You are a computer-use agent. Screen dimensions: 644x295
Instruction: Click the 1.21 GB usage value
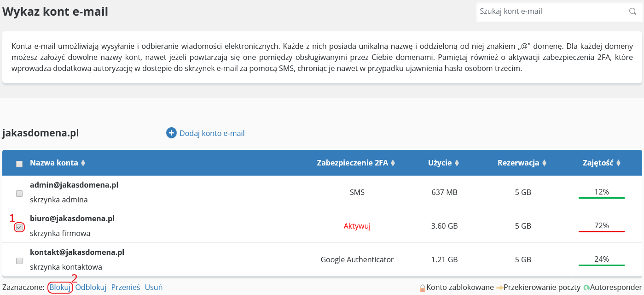tap(444, 260)
